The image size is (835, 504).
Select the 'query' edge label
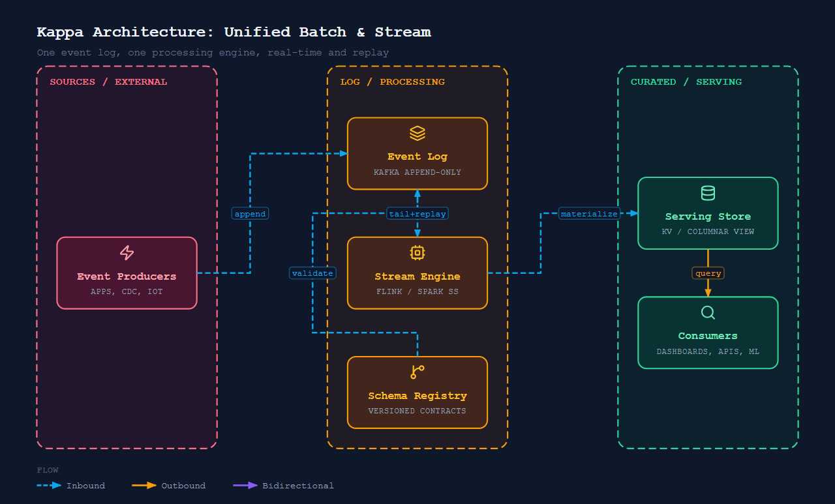tap(708, 273)
